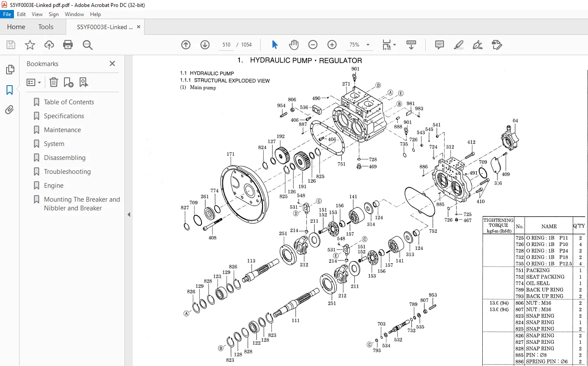This screenshot has height=366, width=588.
Task: Open Find text magnifier icon
Action: 87,45
